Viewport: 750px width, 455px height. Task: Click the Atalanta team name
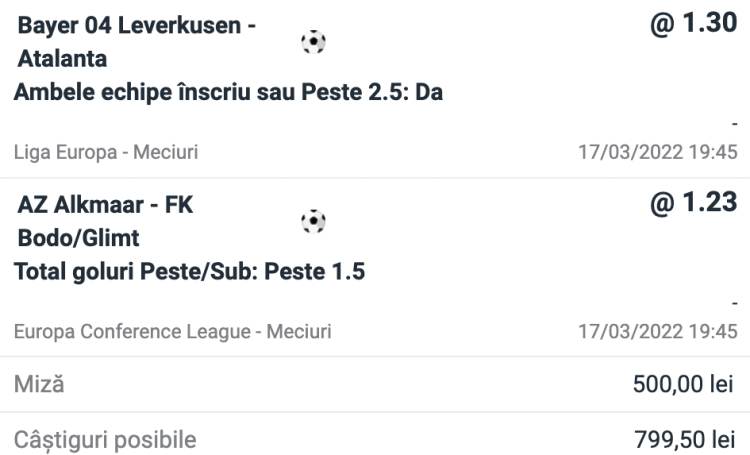coord(62,60)
